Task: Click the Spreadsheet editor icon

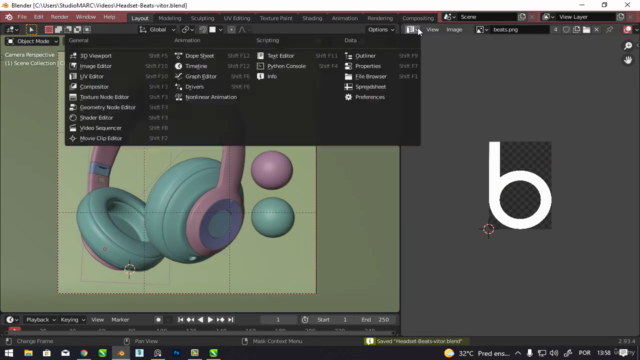Action: (348, 87)
